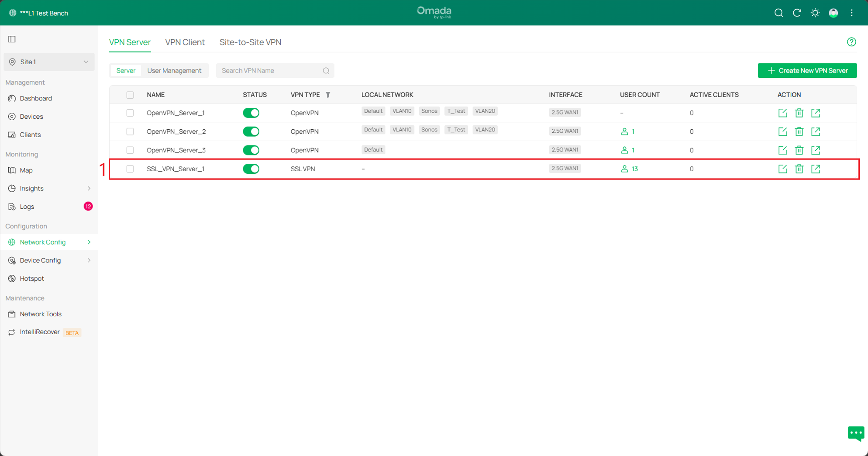868x456 pixels.
Task: Toggle light/dark theme sun icon
Action: point(815,13)
